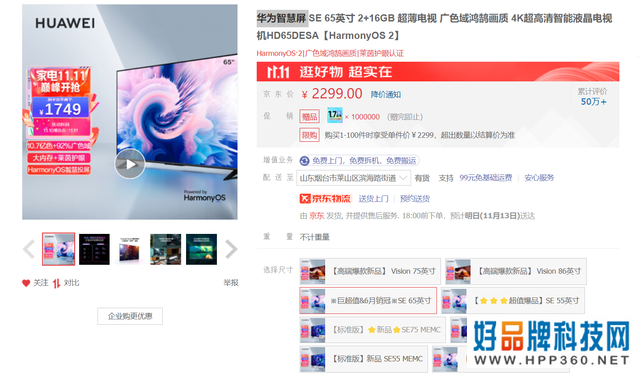Select size option SE 65英寸

pyautogui.click(x=368, y=300)
